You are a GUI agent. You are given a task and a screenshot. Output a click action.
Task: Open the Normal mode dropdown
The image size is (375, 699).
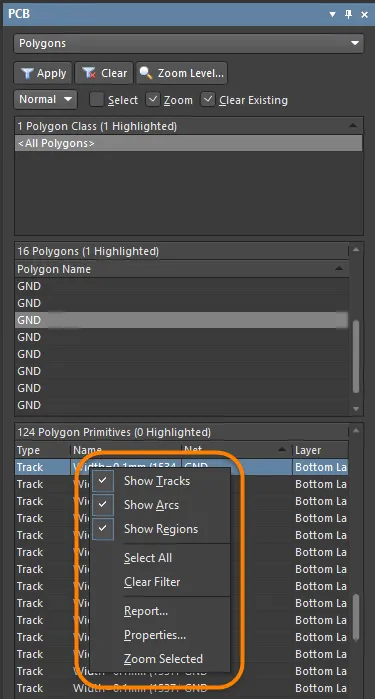45,99
